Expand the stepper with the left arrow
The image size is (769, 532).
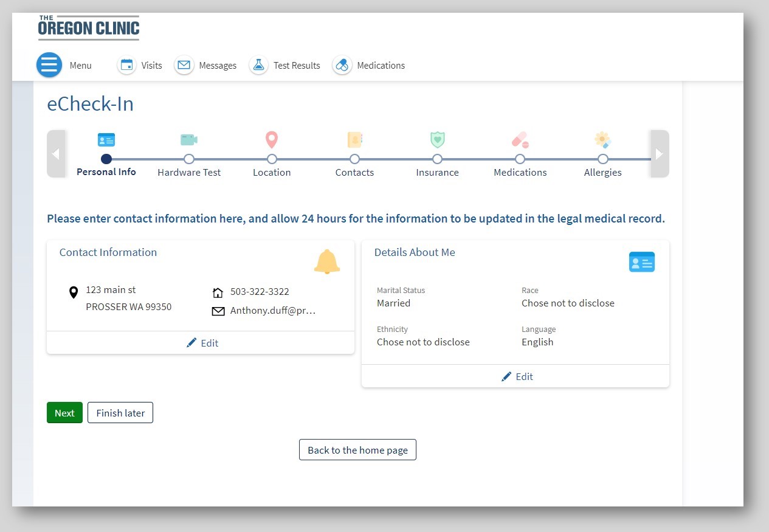coord(57,153)
